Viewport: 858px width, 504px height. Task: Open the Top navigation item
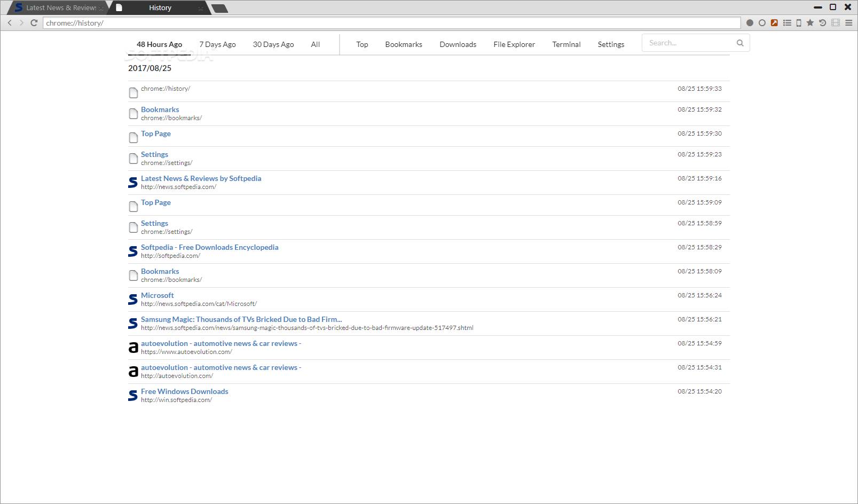click(362, 44)
